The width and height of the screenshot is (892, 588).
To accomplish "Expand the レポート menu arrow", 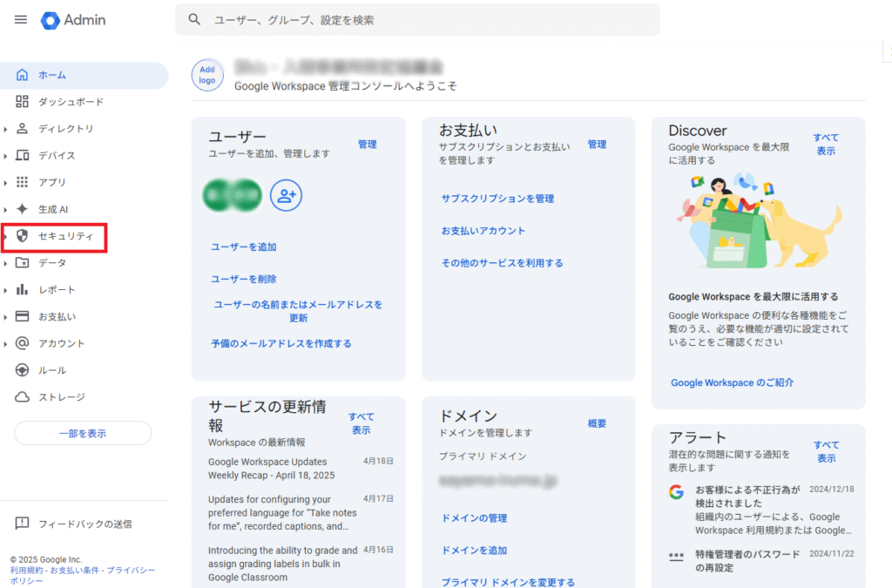I will click(6, 290).
